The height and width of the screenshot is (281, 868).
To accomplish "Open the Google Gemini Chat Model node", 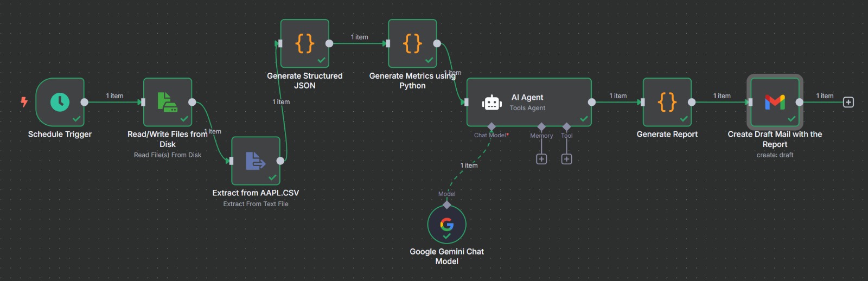I will point(446,224).
